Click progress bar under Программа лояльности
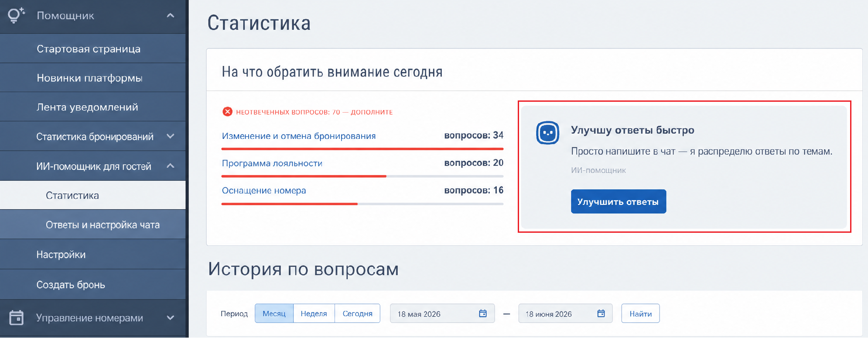 (x=362, y=176)
